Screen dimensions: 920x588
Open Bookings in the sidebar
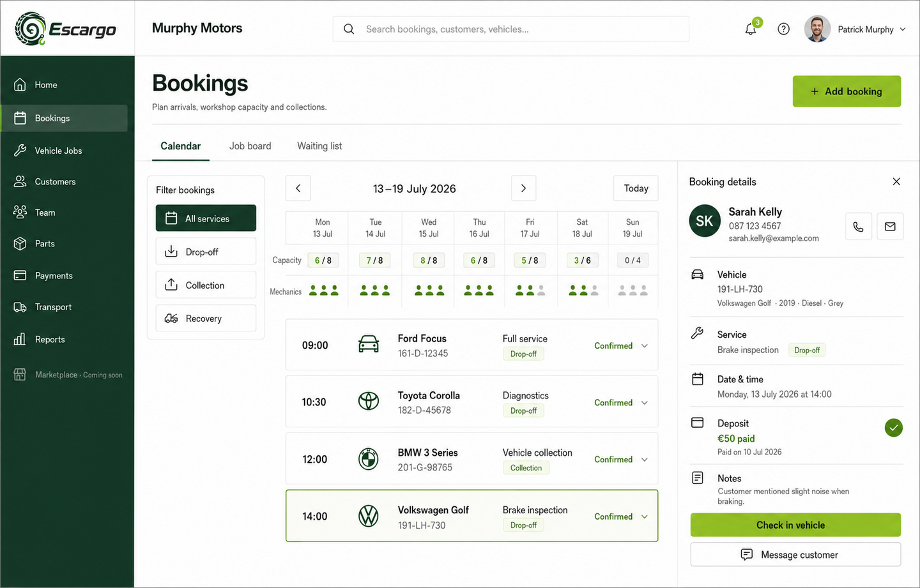click(x=64, y=118)
